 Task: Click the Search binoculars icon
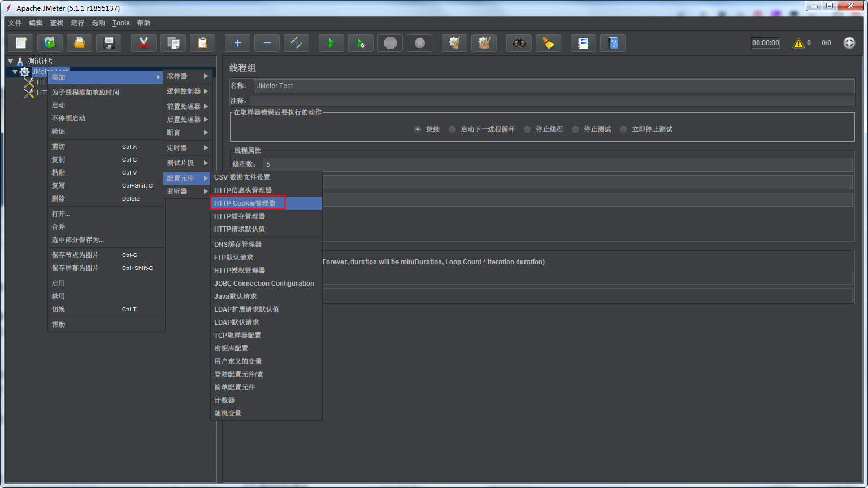pos(519,43)
